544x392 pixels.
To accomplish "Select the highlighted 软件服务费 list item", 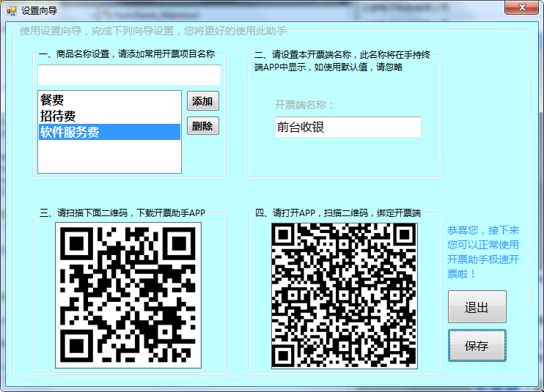I will tap(110, 132).
